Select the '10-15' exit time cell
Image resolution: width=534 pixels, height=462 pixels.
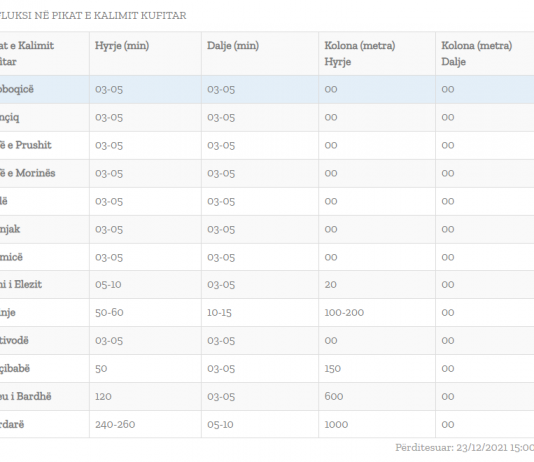(x=219, y=313)
